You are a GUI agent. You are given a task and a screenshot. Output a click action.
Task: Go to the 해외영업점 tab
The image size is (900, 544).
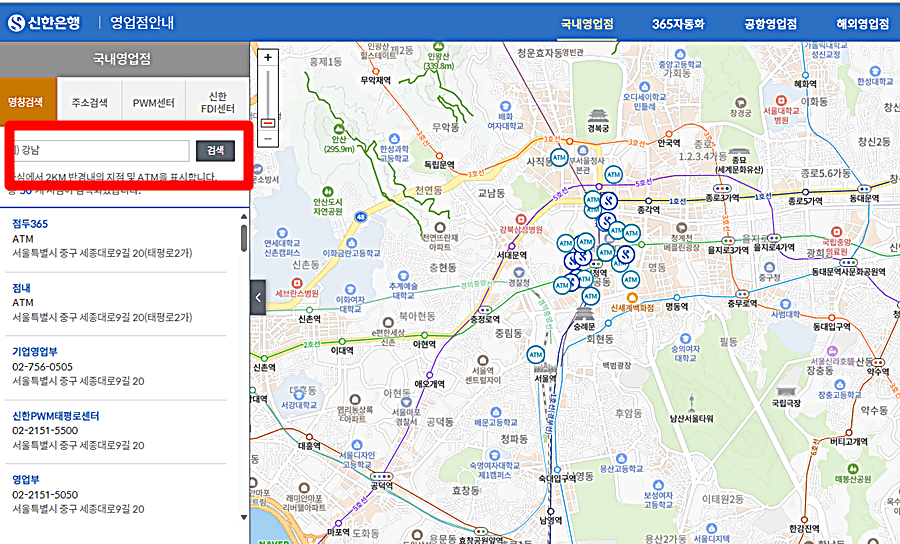click(x=862, y=24)
